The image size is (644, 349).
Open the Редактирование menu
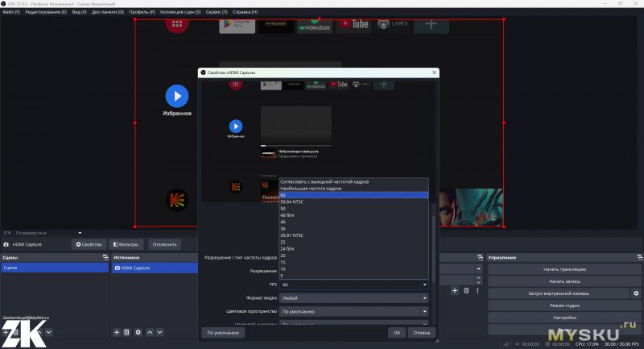click(46, 12)
